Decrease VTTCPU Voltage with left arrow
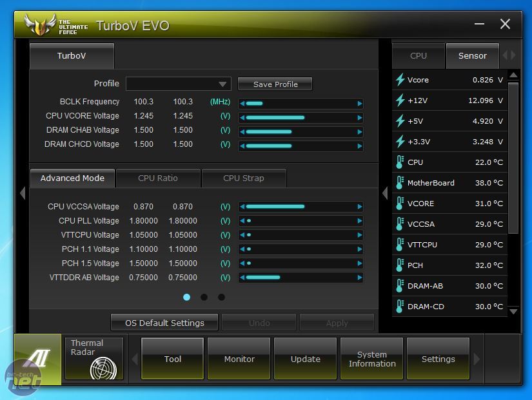 pos(242,235)
